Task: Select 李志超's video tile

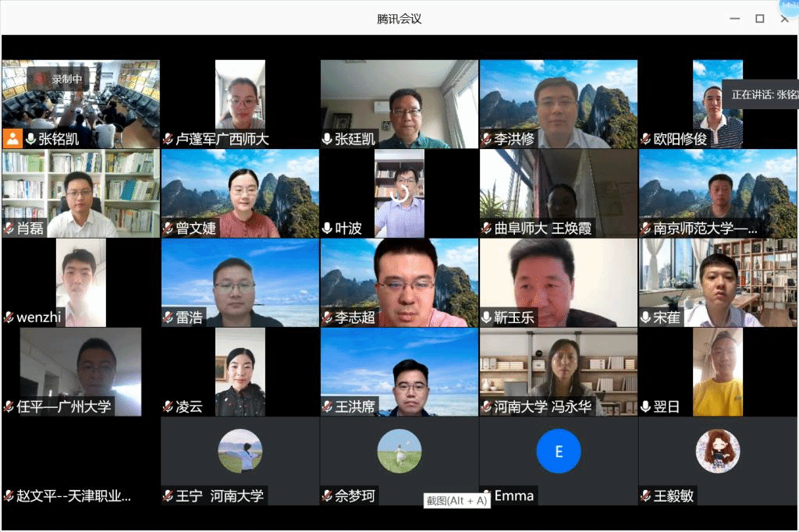Action: coord(399,283)
